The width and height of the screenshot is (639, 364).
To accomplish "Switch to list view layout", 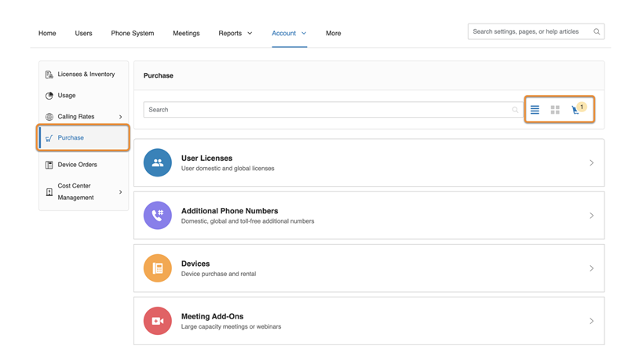I will (535, 110).
